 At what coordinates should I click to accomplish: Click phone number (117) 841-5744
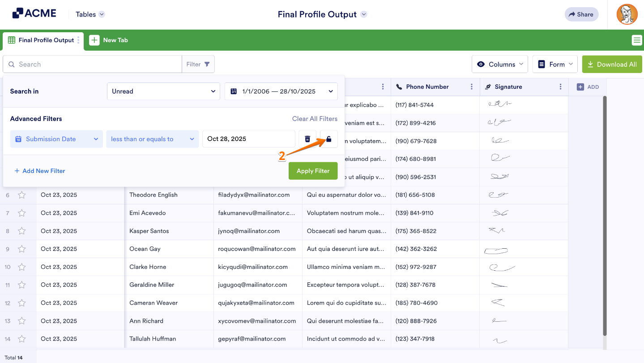tap(415, 105)
